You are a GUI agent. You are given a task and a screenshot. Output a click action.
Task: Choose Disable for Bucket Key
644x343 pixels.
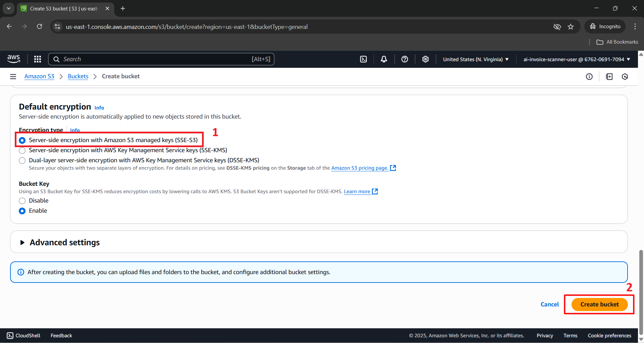point(22,201)
